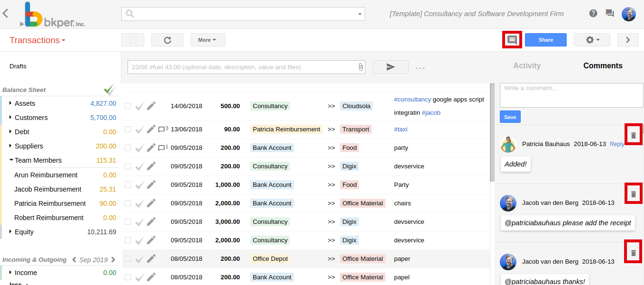Open the Transactions menu

tap(37, 40)
